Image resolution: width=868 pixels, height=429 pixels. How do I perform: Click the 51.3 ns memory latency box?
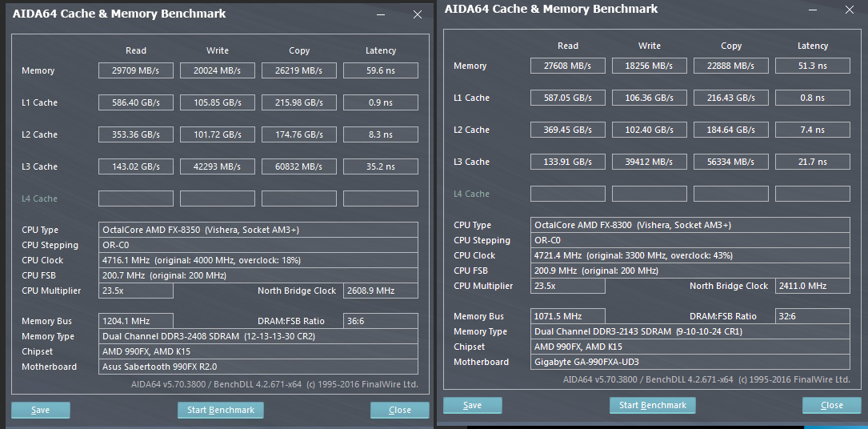[813, 66]
